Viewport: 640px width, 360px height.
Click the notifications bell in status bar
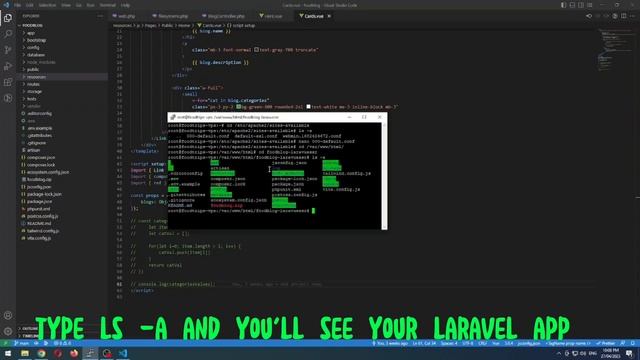tap(633, 343)
